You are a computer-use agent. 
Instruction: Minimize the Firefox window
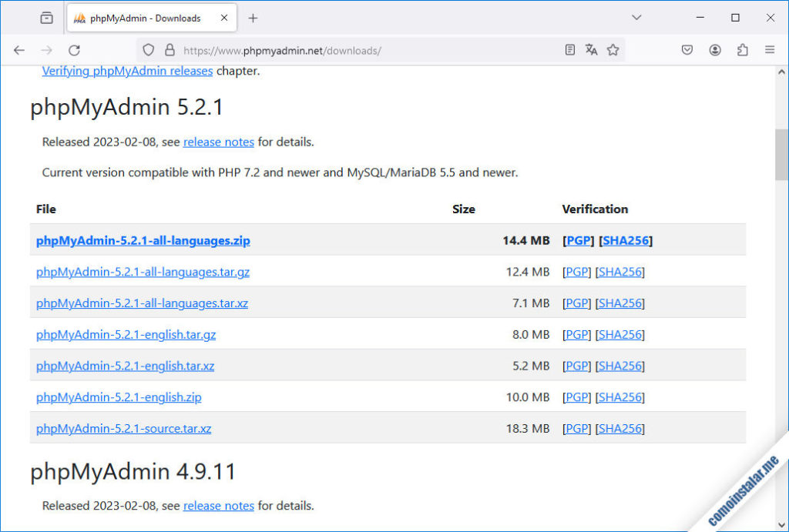700,18
